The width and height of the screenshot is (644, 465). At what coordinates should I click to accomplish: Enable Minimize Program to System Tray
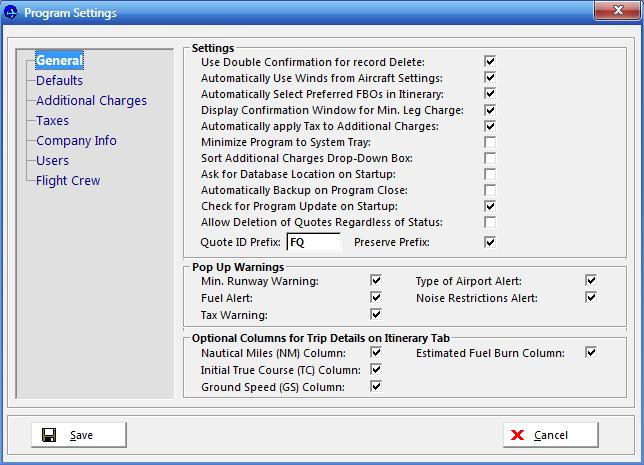pyautogui.click(x=490, y=142)
